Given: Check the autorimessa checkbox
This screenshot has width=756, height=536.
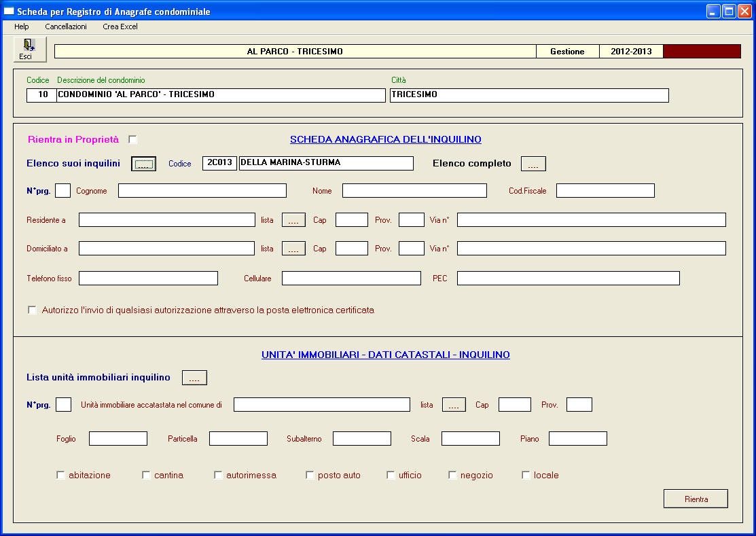Looking at the screenshot, I should point(218,476).
